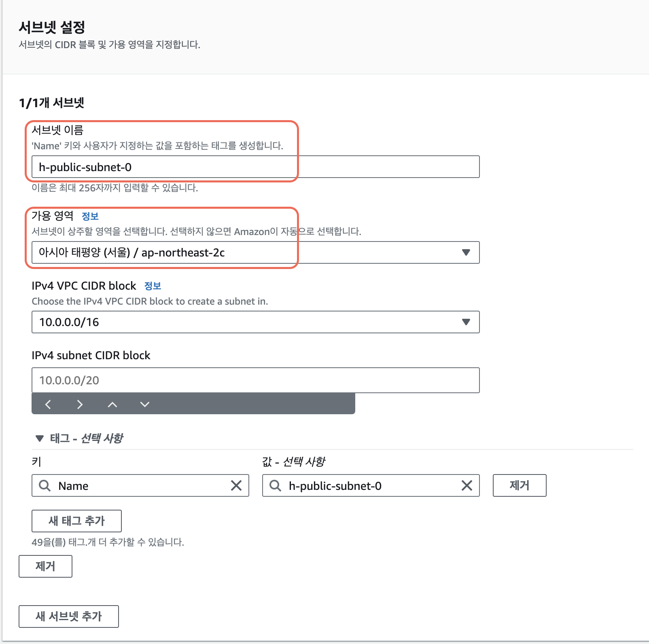Click search icon in tag value field
Screen dimensions: 649x644
275,485
